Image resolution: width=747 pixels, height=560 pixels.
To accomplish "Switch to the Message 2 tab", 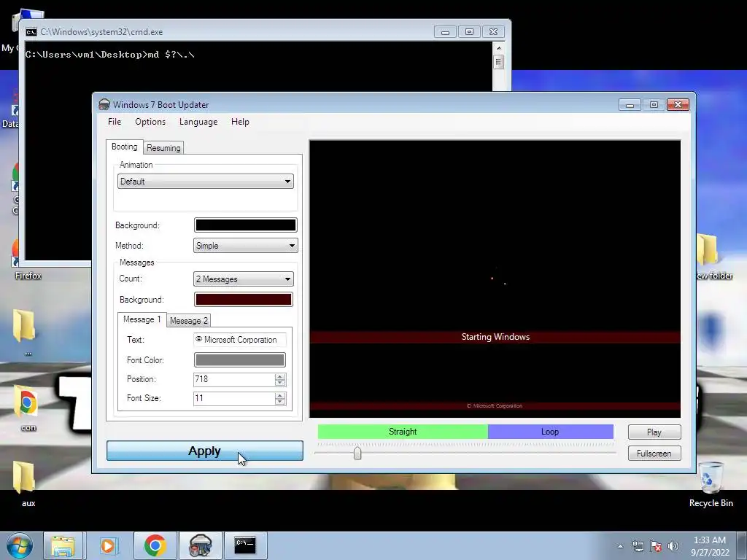I will 189,321.
